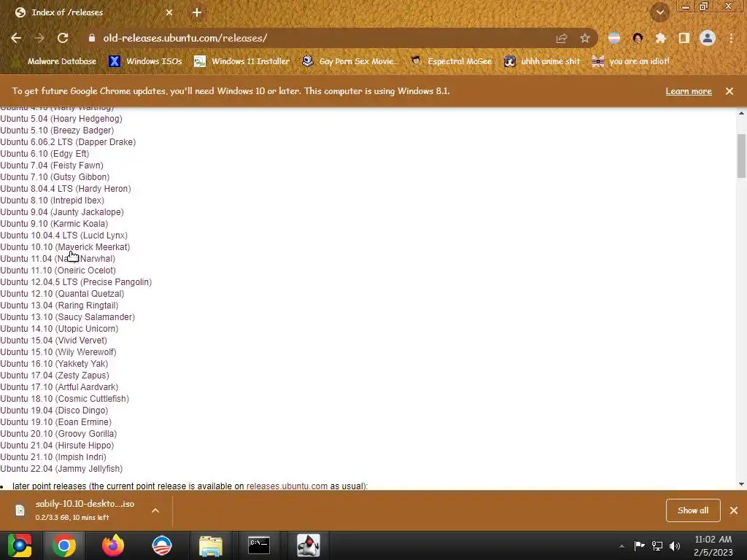Open Firefox from the taskbar
Image resolution: width=747 pixels, height=560 pixels.
click(x=113, y=545)
